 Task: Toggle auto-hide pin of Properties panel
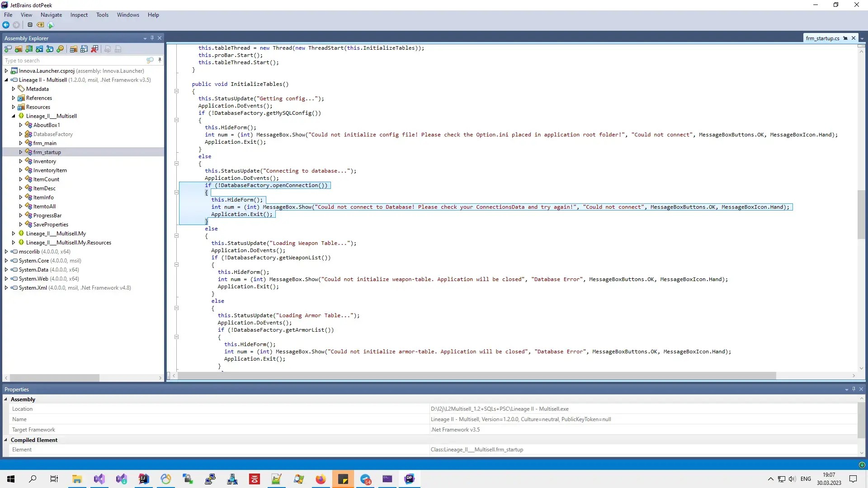click(854, 389)
